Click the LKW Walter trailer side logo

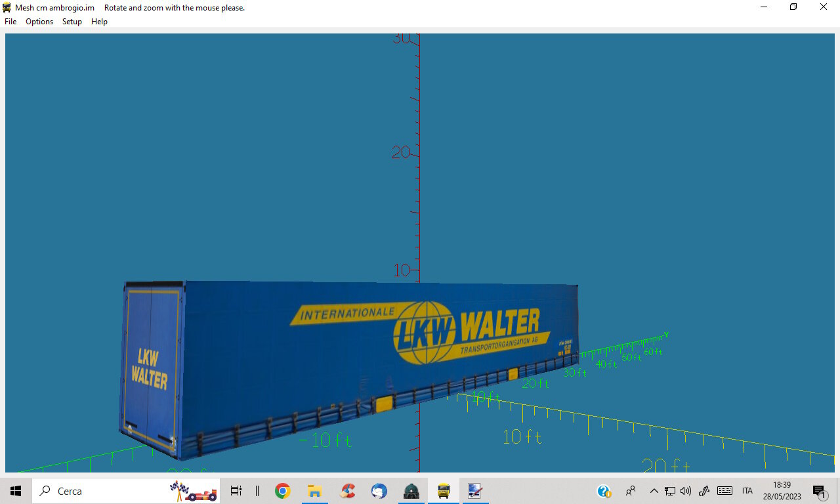click(x=420, y=331)
